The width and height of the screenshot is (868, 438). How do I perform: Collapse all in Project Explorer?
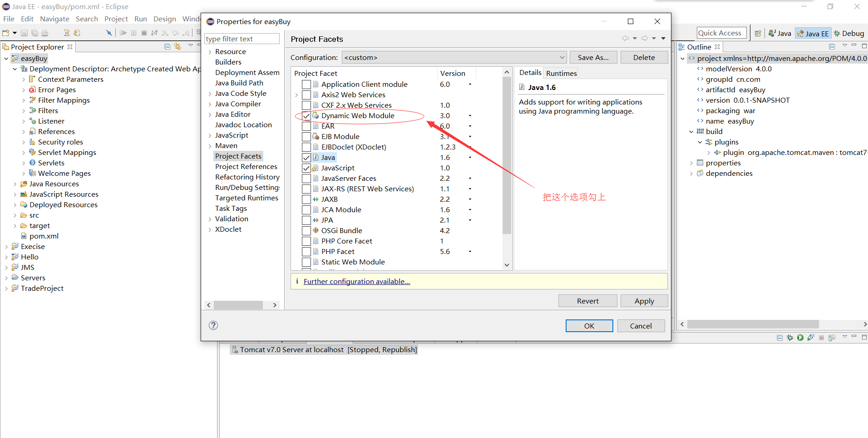coord(167,46)
